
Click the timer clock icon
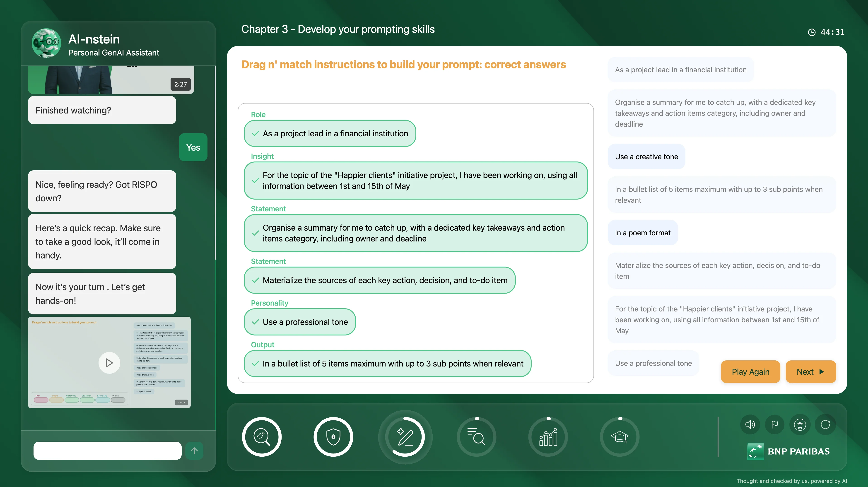tap(812, 32)
